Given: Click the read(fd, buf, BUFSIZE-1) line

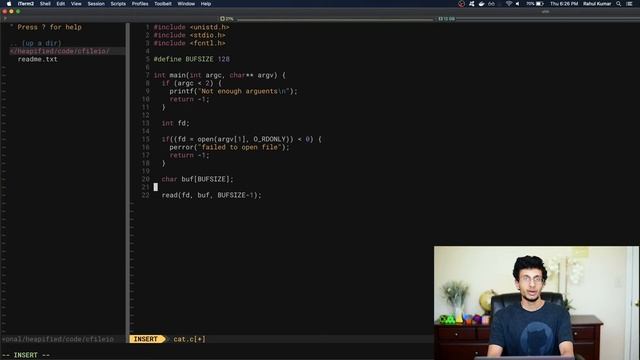Looking at the screenshot, I should [x=211, y=195].
